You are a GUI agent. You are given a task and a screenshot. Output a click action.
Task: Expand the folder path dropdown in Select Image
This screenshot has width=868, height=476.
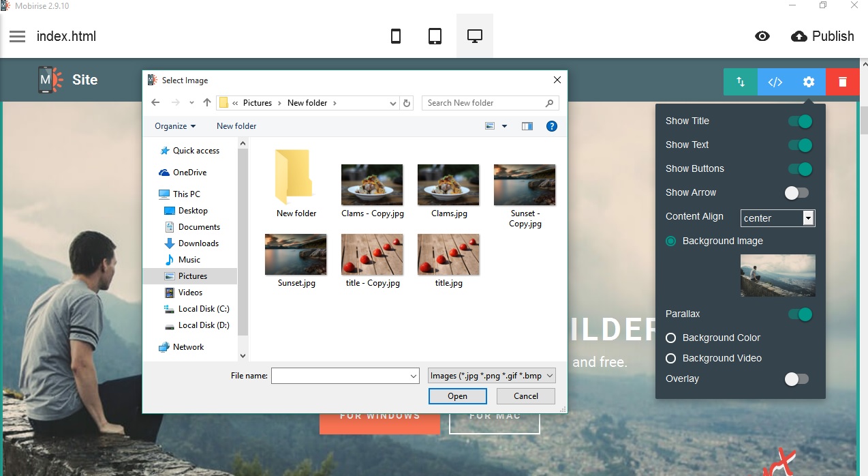click(x=392, y=102)
